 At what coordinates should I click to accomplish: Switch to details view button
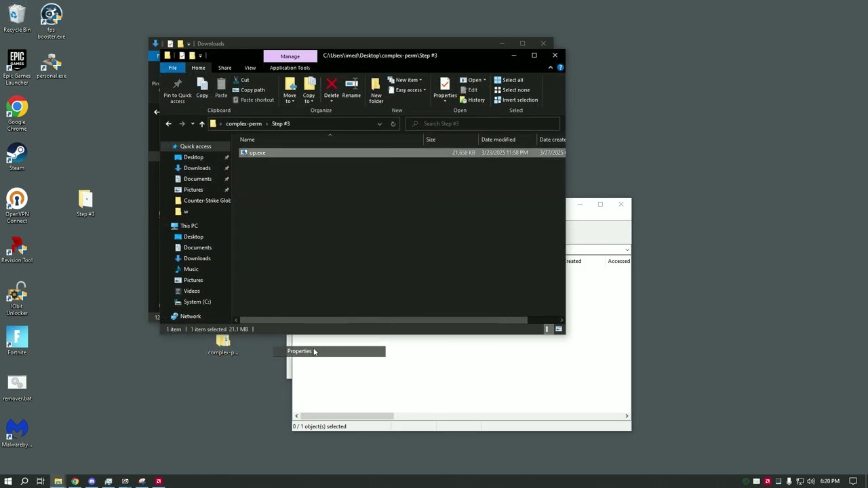pyautogui.click(x=547, y=329)
